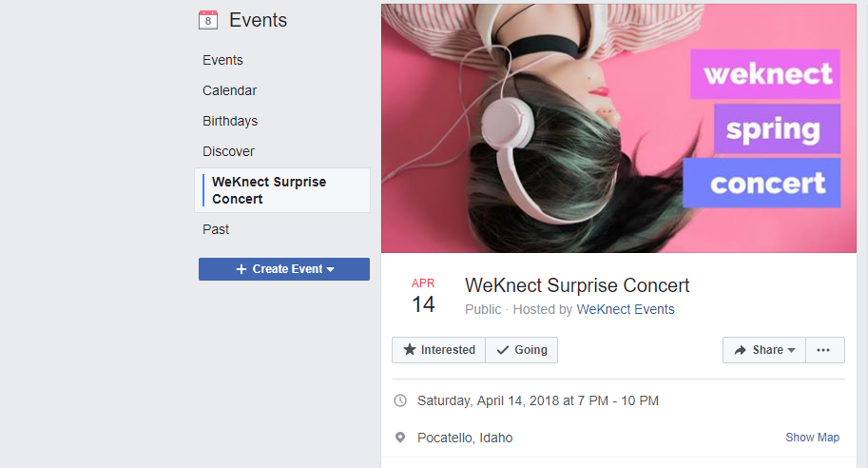Go to Calendar in the sidebar

[229, 90]
